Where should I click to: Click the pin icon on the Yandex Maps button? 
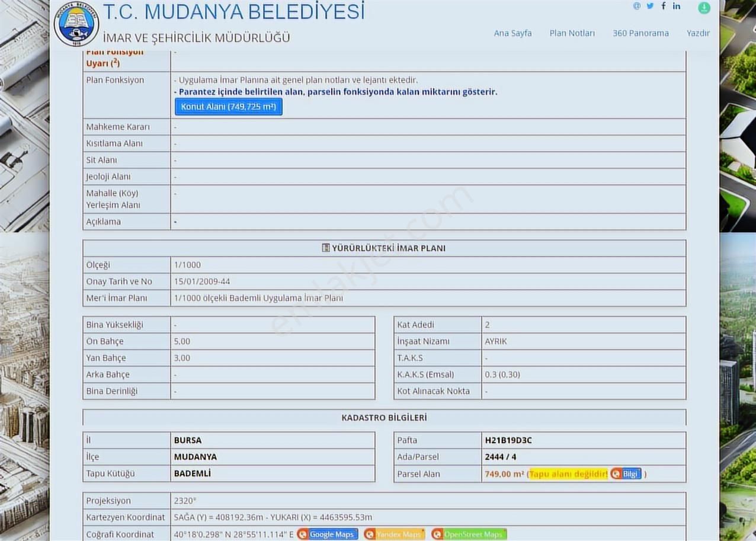click(370, 534)
